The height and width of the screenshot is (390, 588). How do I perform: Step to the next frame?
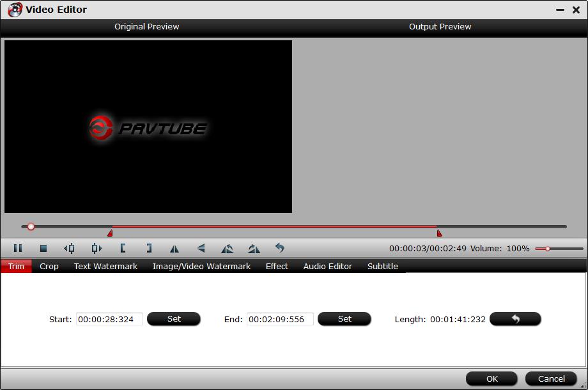97,248
